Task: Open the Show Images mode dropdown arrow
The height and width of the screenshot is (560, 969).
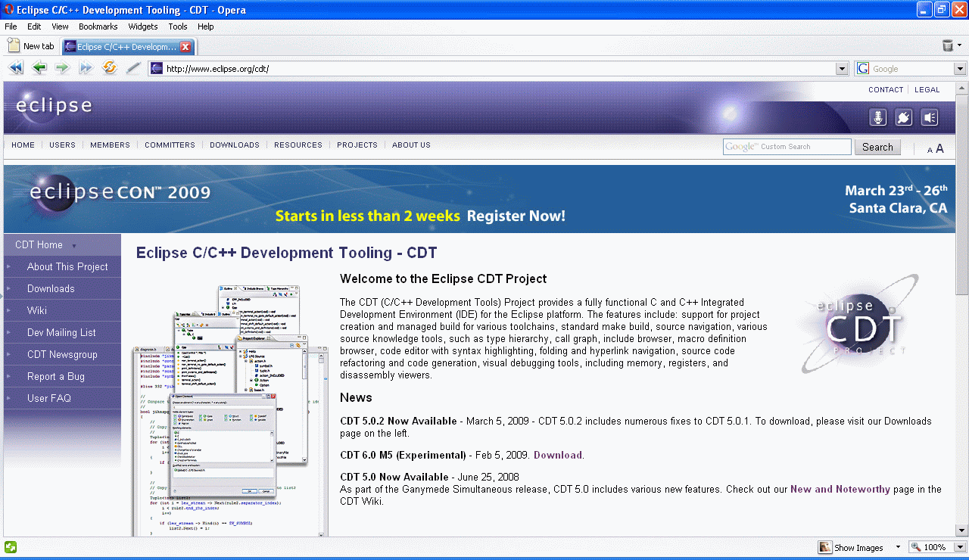Action: [x=898, y=547]
